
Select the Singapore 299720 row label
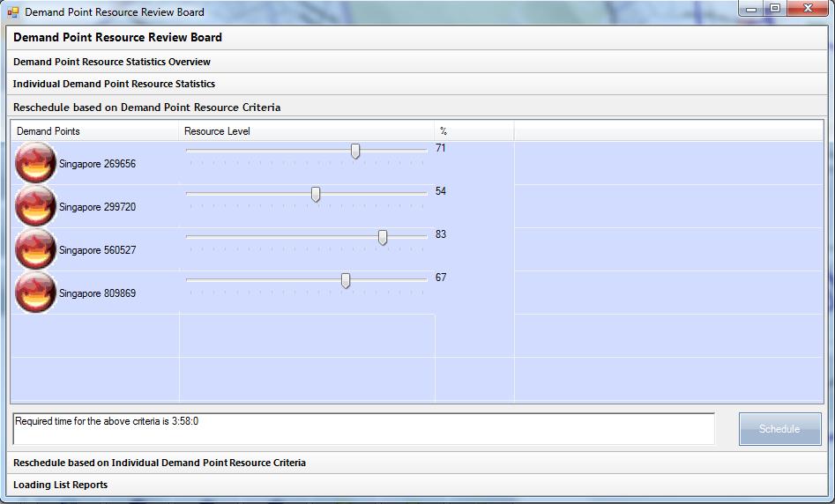[98, 207]
